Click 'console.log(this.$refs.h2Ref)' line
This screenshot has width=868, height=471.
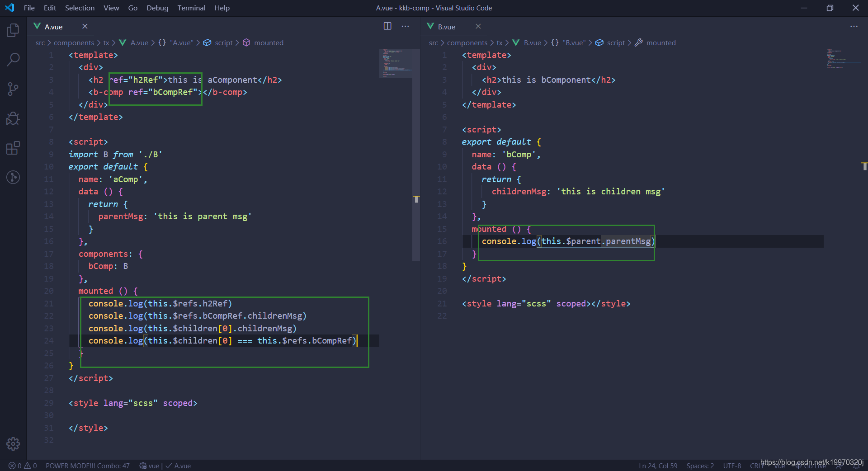click(160, 304)
